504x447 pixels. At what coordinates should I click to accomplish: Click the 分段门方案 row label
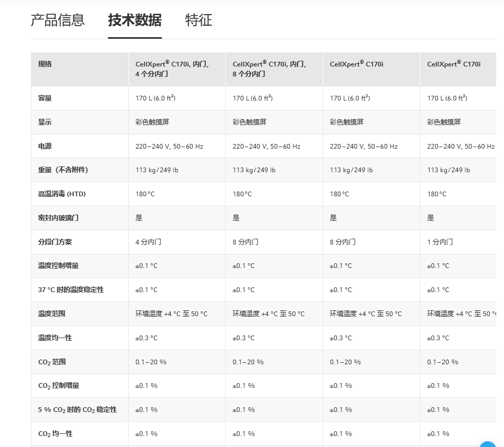pos(55,242)
